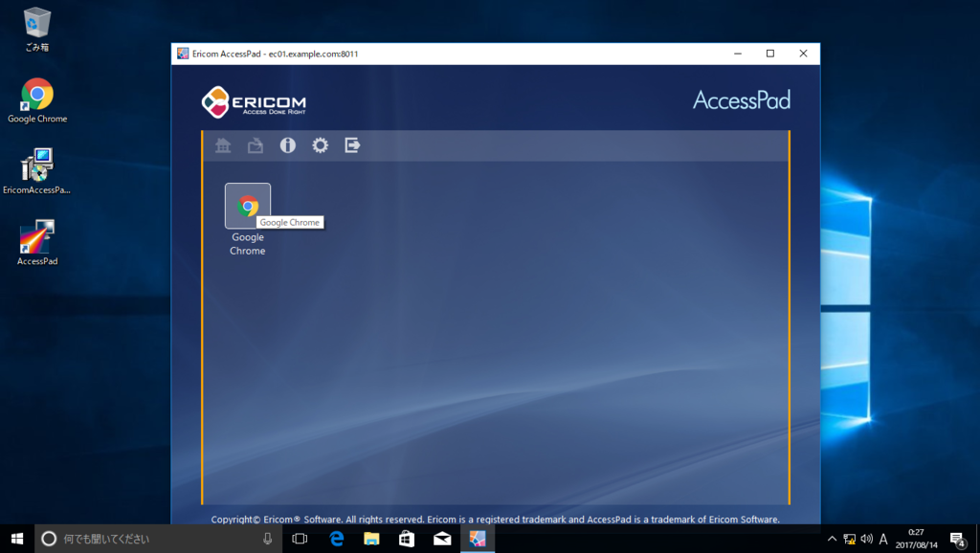The image size is (980, 553).
Task: Open Task View on the taskbar
Action: pos(300,539)
